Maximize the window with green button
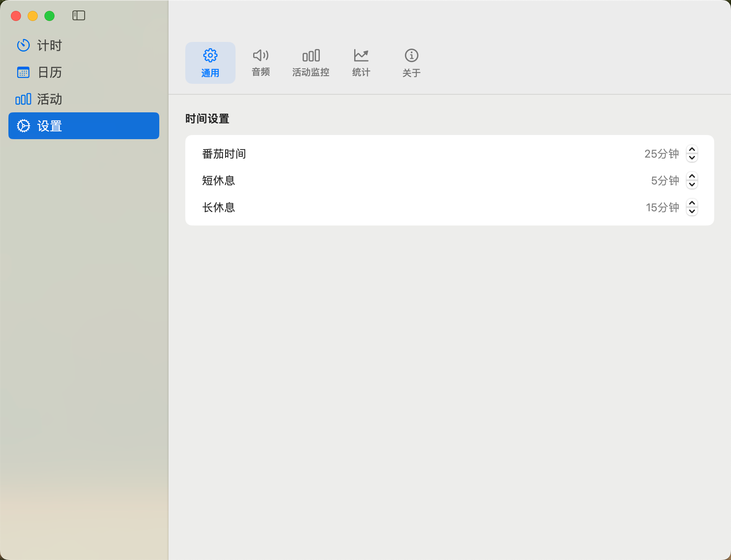 [x=49, y=16]
